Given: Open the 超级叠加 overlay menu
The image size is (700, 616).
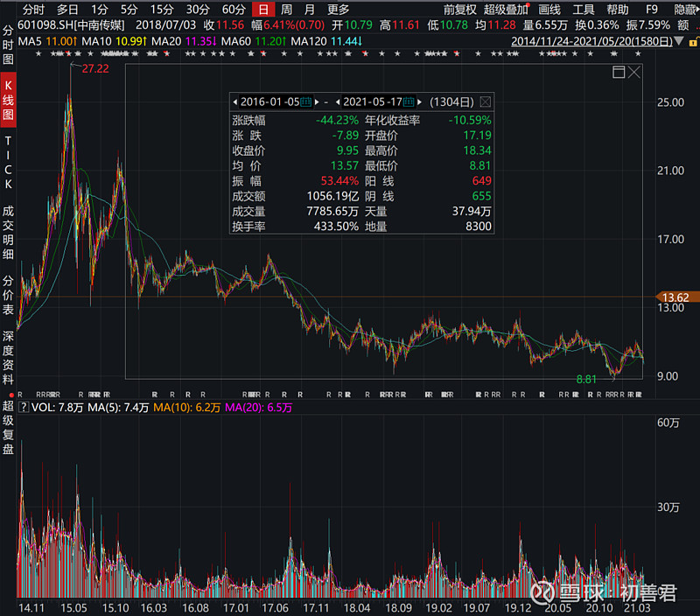Looking at the screenshot, I should (506, 10).
